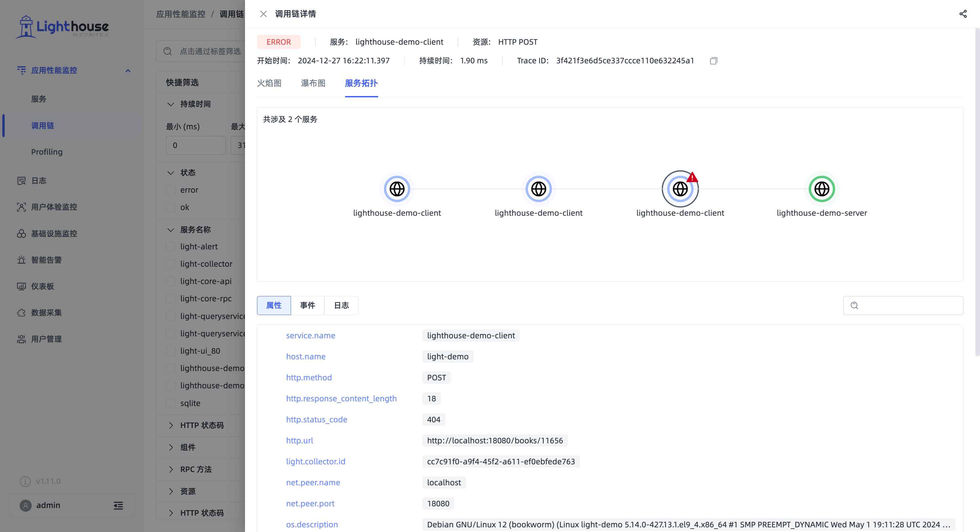Click the service.name attribute link
The width and height of the screenshot is (980, 532).
coord(310,336)
